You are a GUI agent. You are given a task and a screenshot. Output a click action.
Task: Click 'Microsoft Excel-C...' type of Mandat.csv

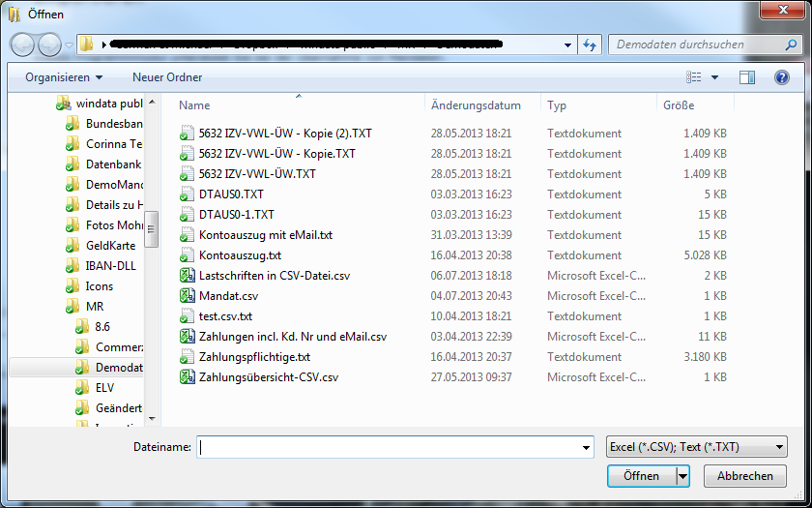(x=596, y=296)
